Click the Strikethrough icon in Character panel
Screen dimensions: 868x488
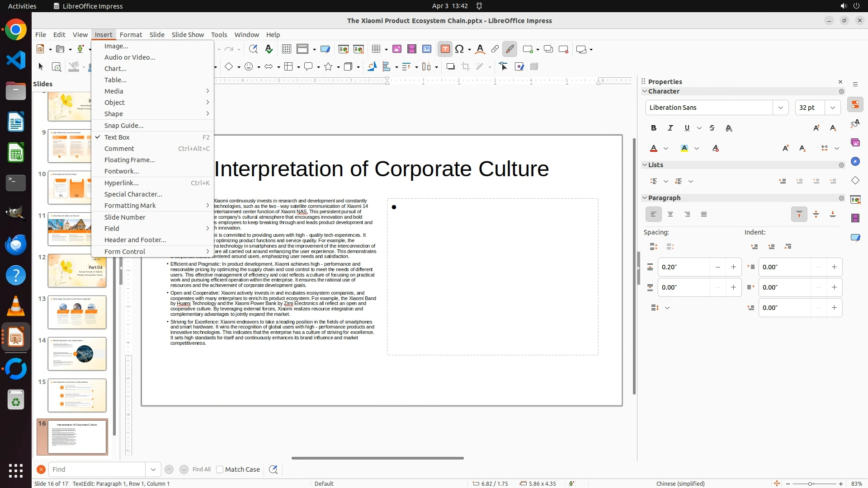point(712,128)
